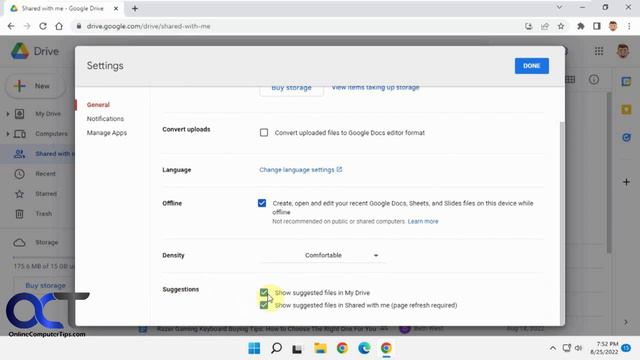Switch to grid layout view
The width and height of the screenshot is (640, 360).
pyautogui.click(x=570, y=80)
